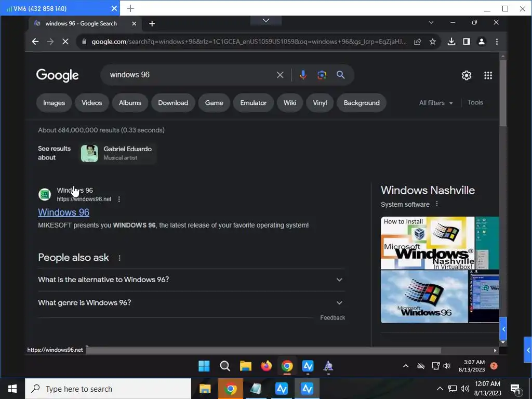Open the Windows 11 taskbar search icon
Image resolution: width=532 pixels, height=399 pixels.
224,366
